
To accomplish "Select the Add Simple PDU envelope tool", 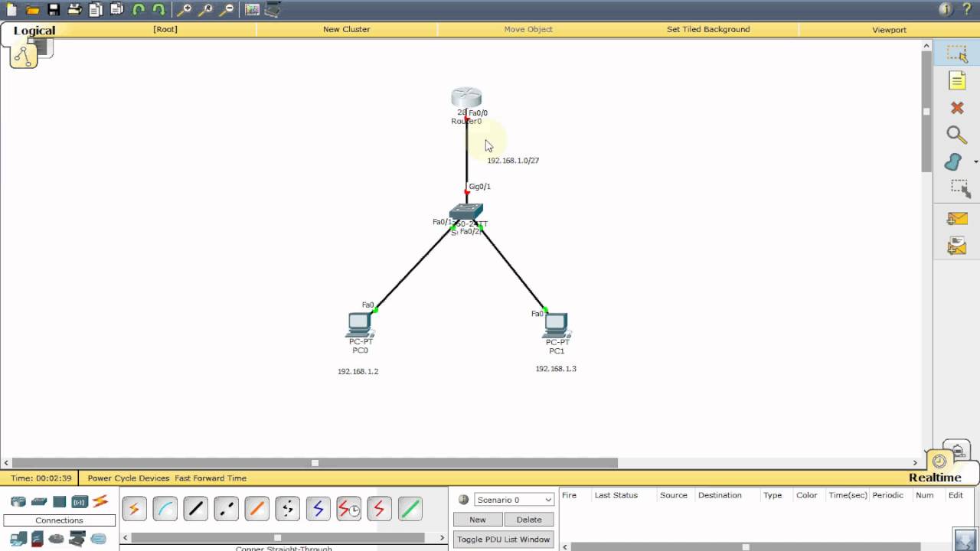I will [x=957, y=219].
